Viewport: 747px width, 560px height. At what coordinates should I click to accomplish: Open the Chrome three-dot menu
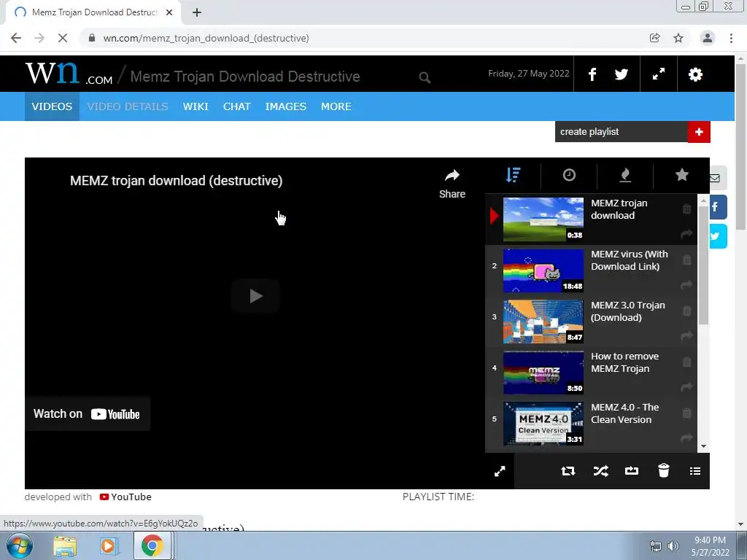[x=731, y=38]
